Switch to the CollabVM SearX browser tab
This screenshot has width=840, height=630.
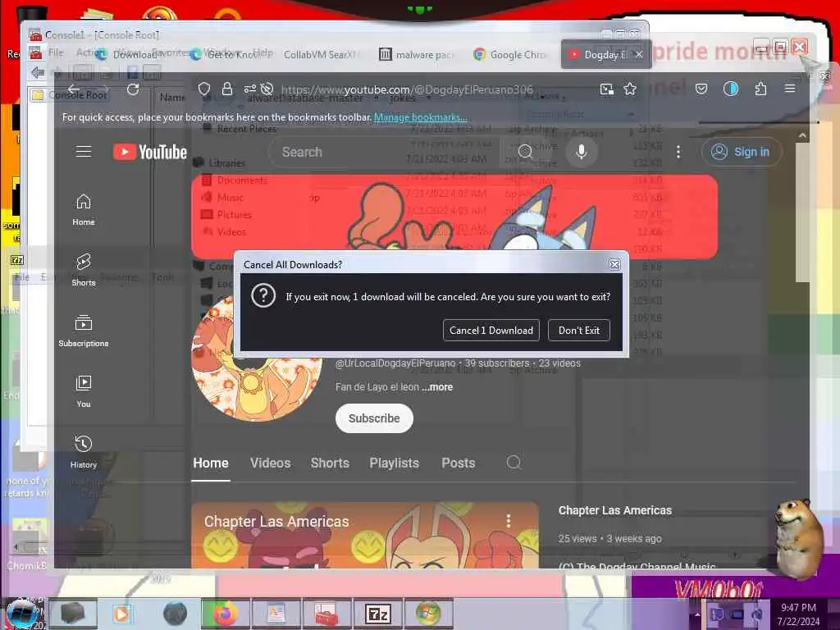322,55
